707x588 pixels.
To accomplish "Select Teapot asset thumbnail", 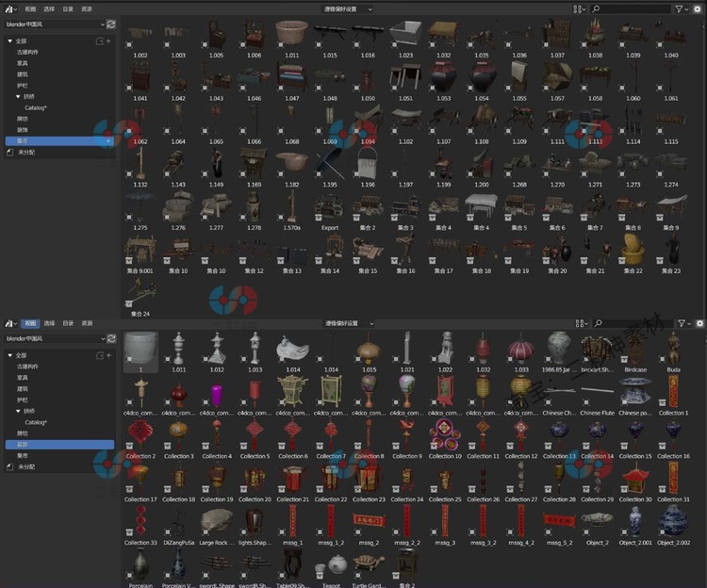I will click(331, 564).
